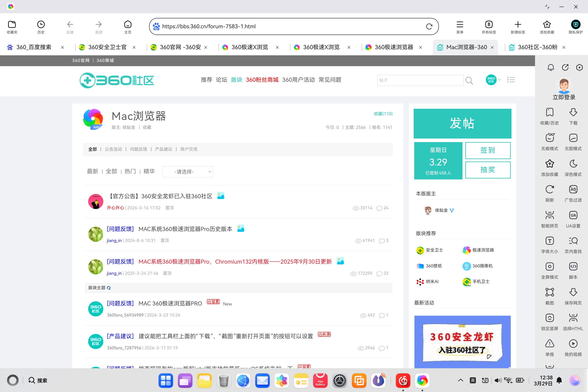Screen dimensions: 588x392
Task: Open notifications bell in side panel
Action: coord(551,67)
